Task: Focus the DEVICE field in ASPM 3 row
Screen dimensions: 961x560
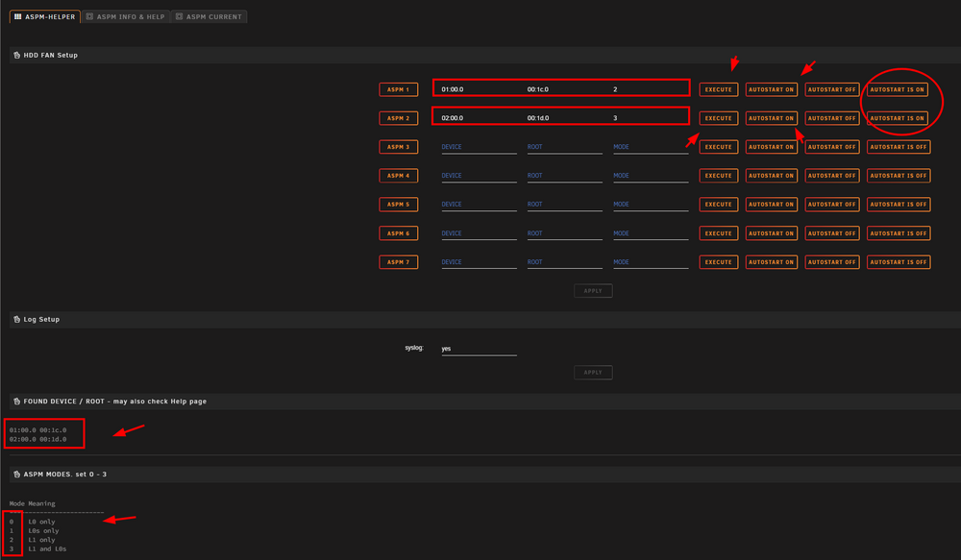Action: (x=479, y=147)
